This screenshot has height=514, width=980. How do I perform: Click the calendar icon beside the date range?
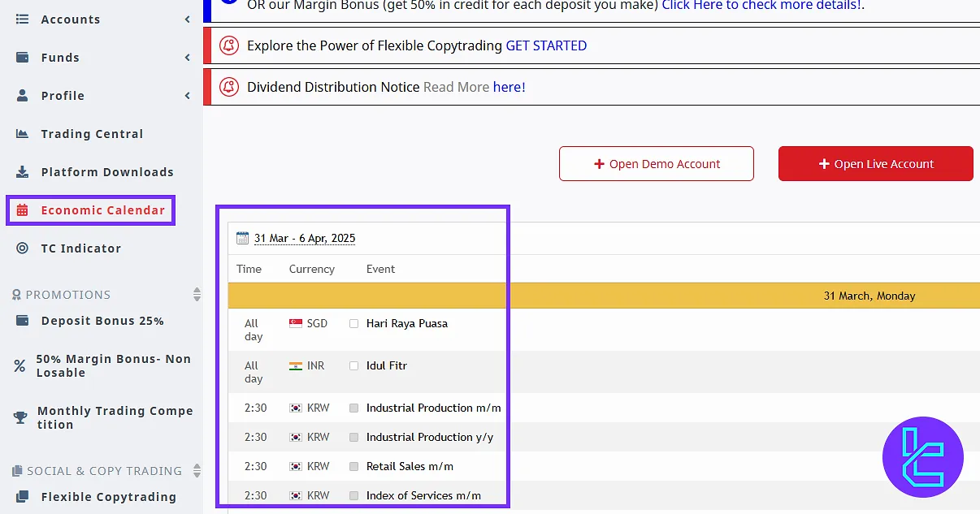pos(242,238)
